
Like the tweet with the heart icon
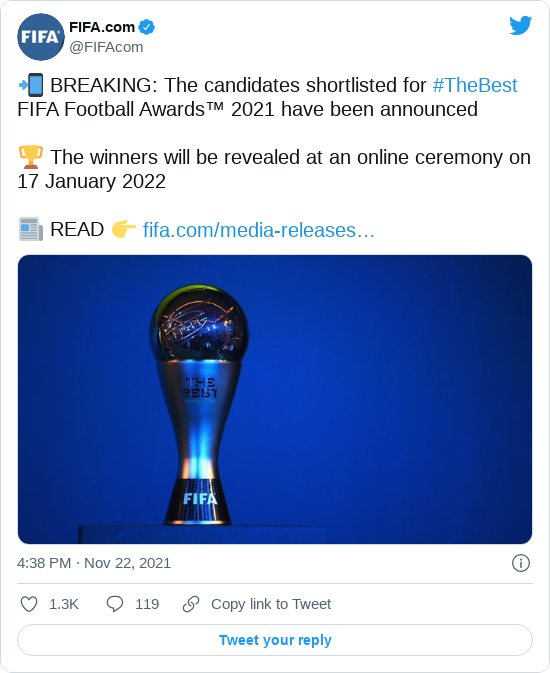[29, 604]
